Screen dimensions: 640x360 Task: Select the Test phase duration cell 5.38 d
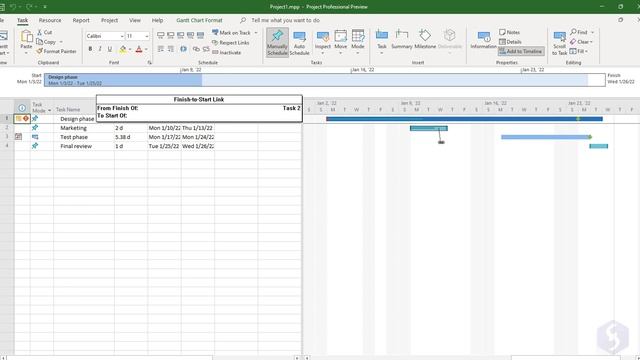pyautogui.click(x=131, y=137)
